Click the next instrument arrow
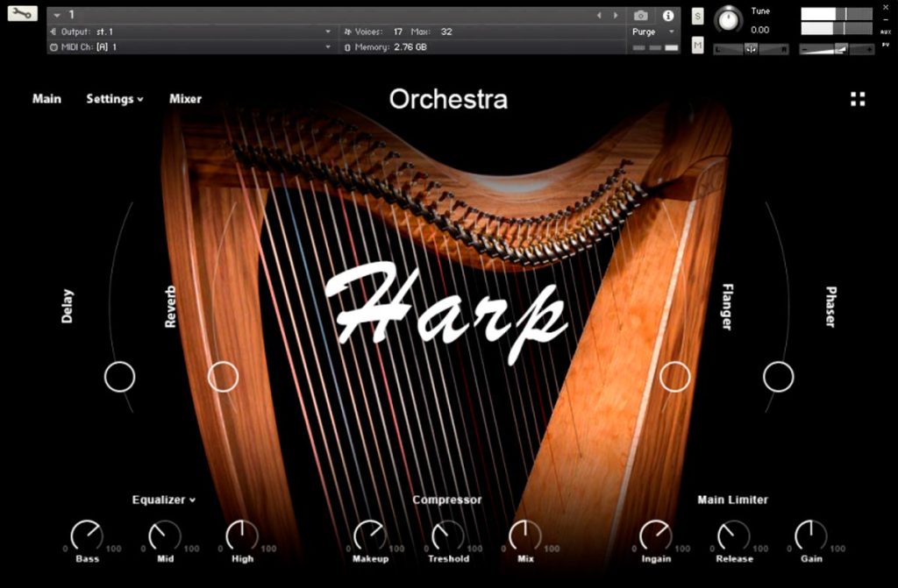The height and width of the screenshot is (588, 898). click(x=616, y=16)
